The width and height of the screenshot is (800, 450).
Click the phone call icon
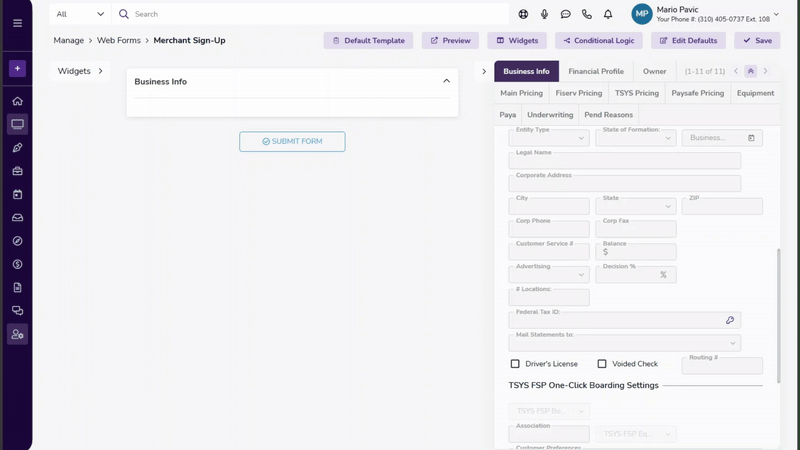[586, 15]
